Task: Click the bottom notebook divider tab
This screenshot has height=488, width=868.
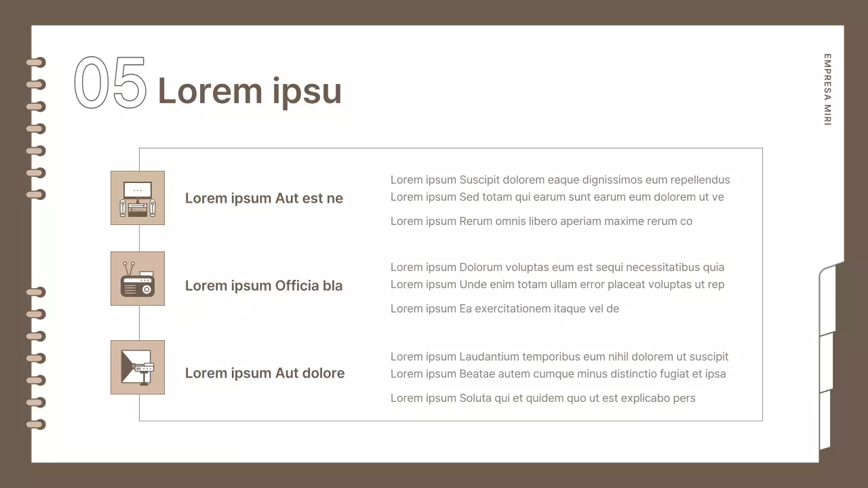Action: (x=825, y=420)
